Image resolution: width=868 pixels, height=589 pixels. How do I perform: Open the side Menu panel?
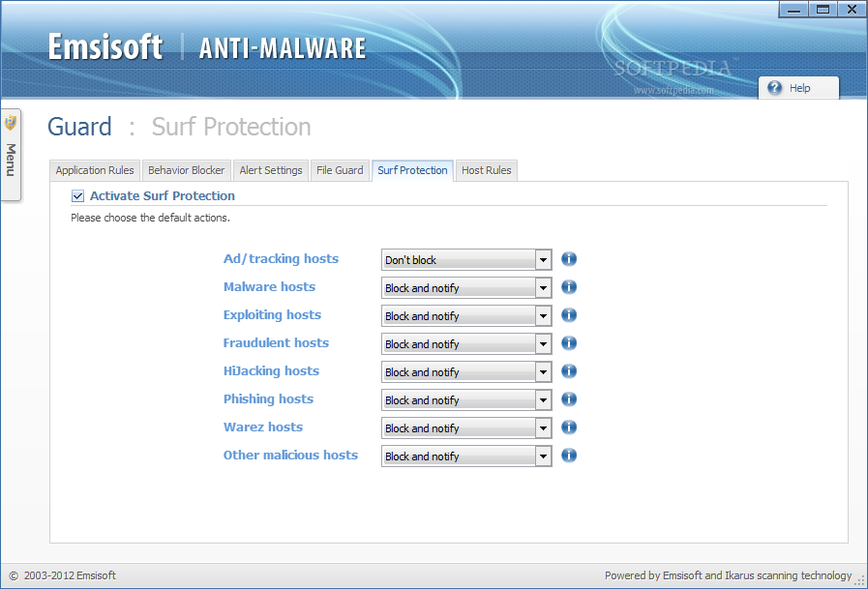point(11,155)
